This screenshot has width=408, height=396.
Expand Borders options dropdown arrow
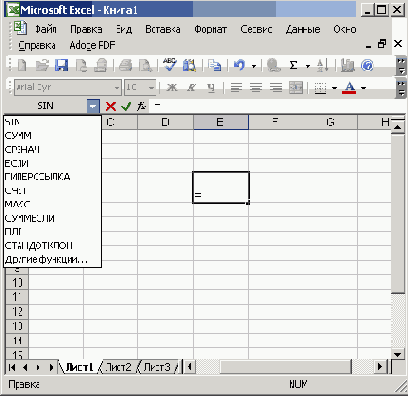pos(334,88)
